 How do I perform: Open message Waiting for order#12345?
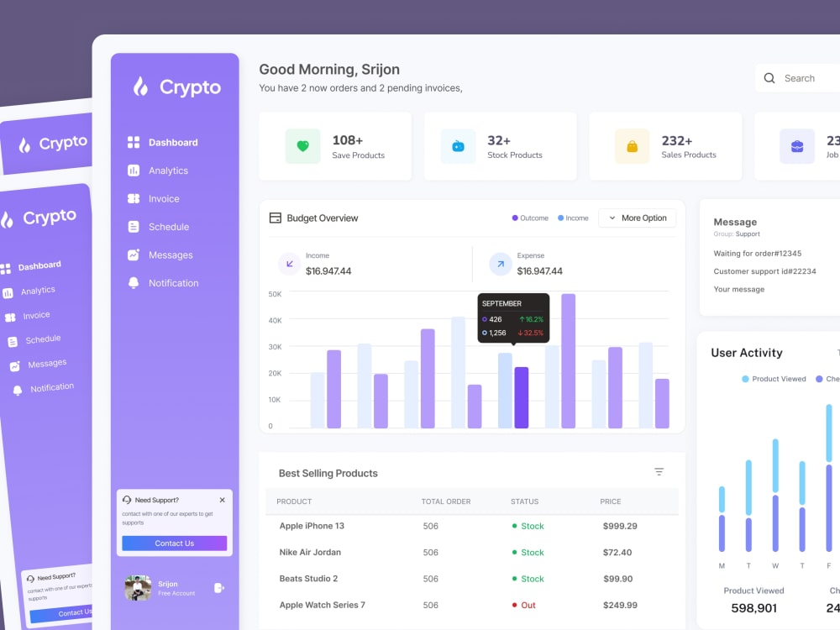coord(758,254)
